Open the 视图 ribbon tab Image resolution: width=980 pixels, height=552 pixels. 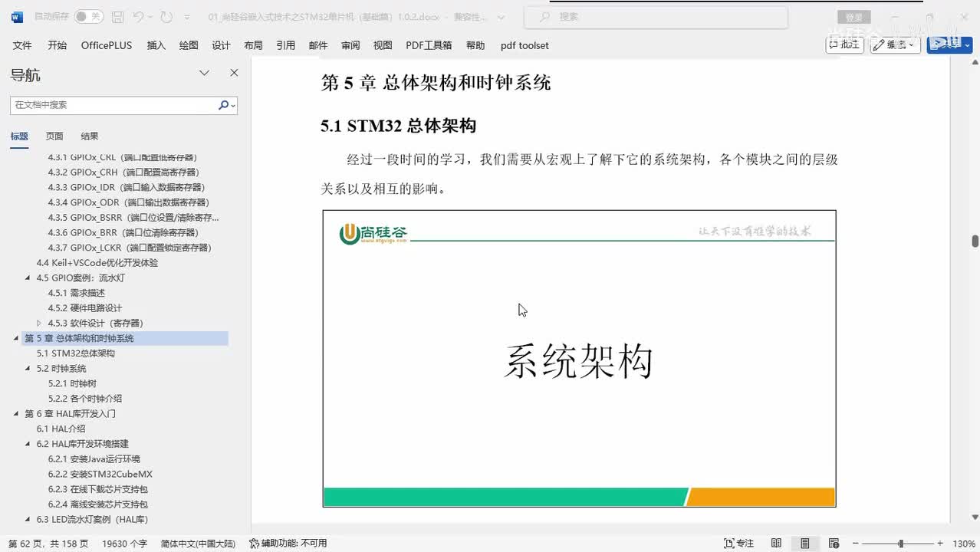point(383,45)
